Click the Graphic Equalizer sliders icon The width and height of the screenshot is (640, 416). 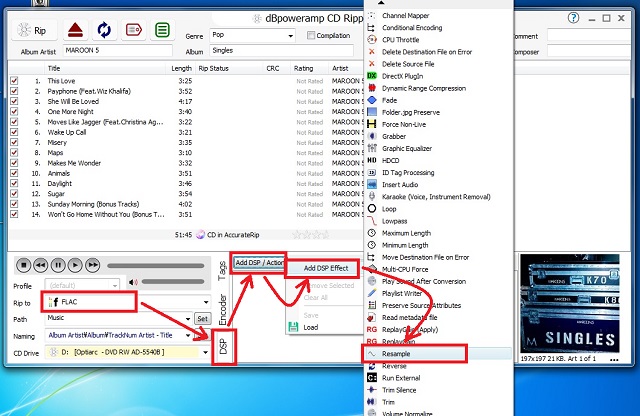point(371,148)
